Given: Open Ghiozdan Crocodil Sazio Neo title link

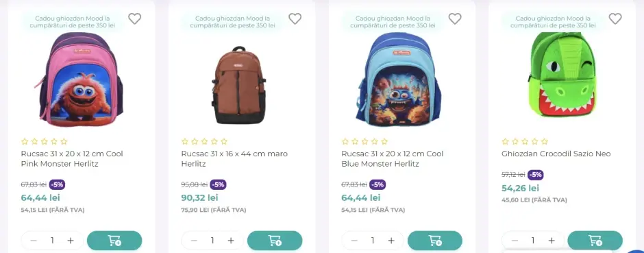Looking at the screenshot, I should (556, 154).
